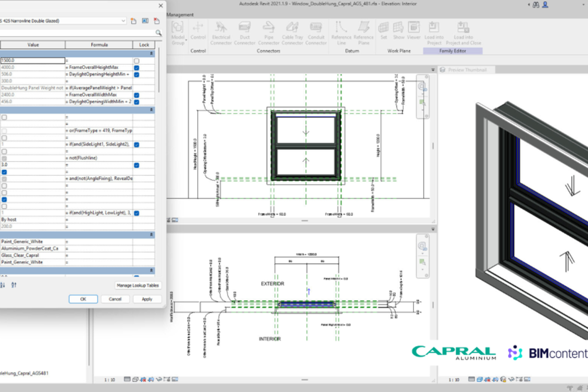The height and width of the screenshot is (392, 588).
Task: Click the OK button
Action: coord(83,299)
